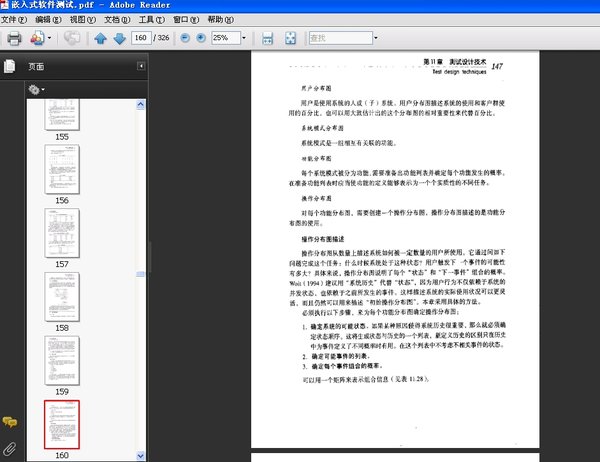Click the 页面 panel title label
600x462 pixels.
[x=36, y=67]
